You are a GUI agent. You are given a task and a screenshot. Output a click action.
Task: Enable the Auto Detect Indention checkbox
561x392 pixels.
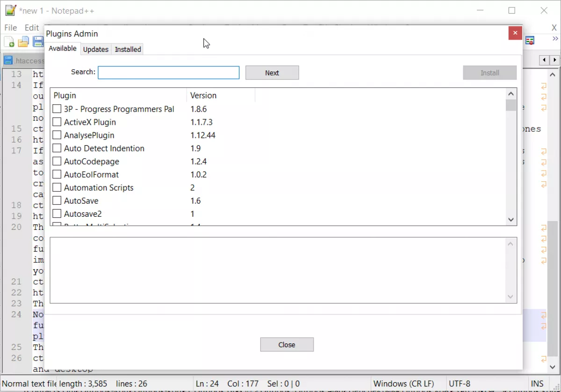click(x=57, y=148)
